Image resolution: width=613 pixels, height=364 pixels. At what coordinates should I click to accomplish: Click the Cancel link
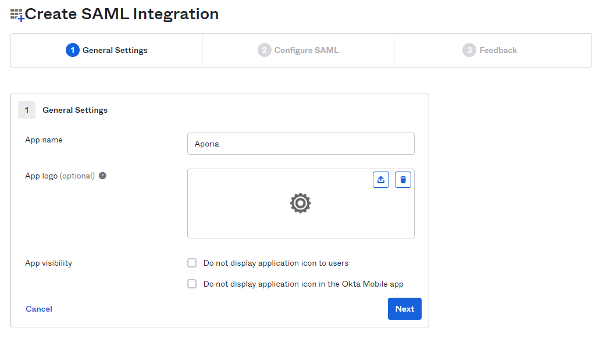click(39, 309)
